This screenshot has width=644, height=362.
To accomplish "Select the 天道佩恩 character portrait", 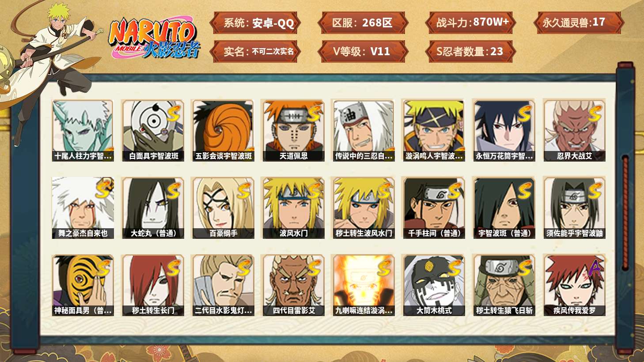I will click(x=294, y=130).
